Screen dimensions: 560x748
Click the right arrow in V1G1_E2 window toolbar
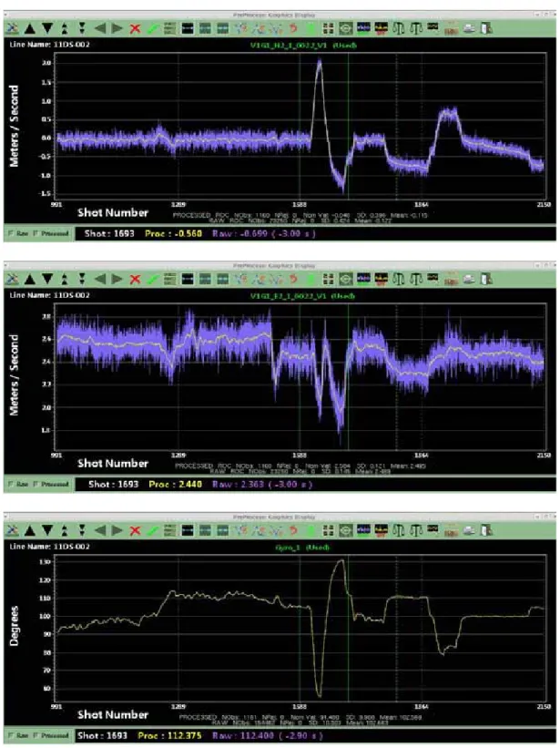(x=117, y=280)
